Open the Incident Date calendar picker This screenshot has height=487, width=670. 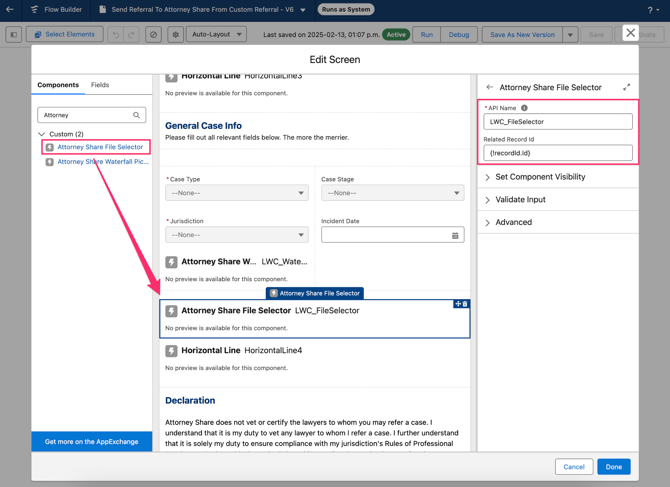[455, 236]
